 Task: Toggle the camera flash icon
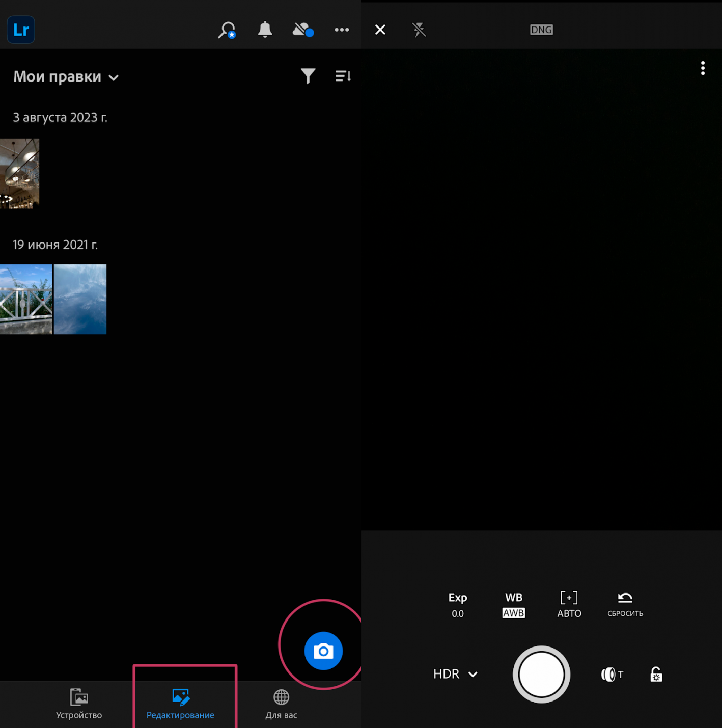point(419,30)
